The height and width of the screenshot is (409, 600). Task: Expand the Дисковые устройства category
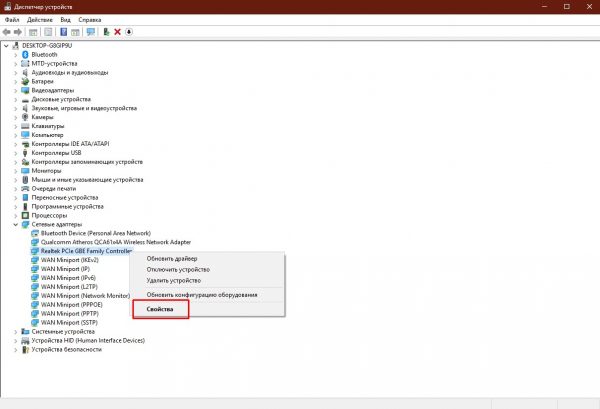click(x=16, y=99)
